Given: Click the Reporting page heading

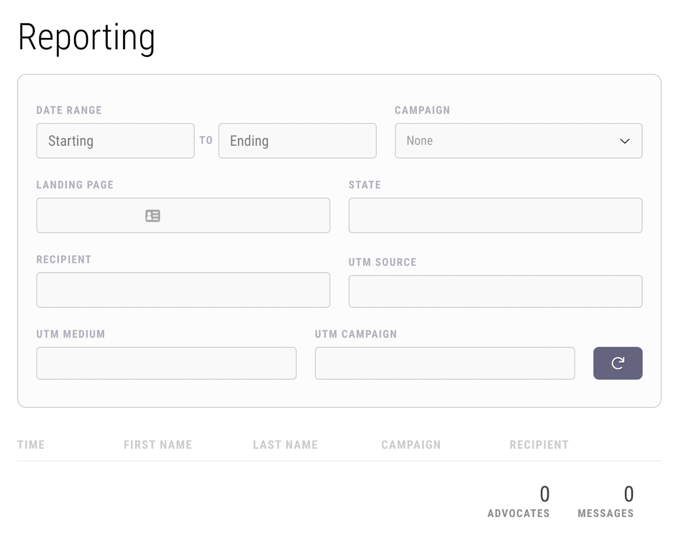Looking at the screenshot, I should 87,38.
